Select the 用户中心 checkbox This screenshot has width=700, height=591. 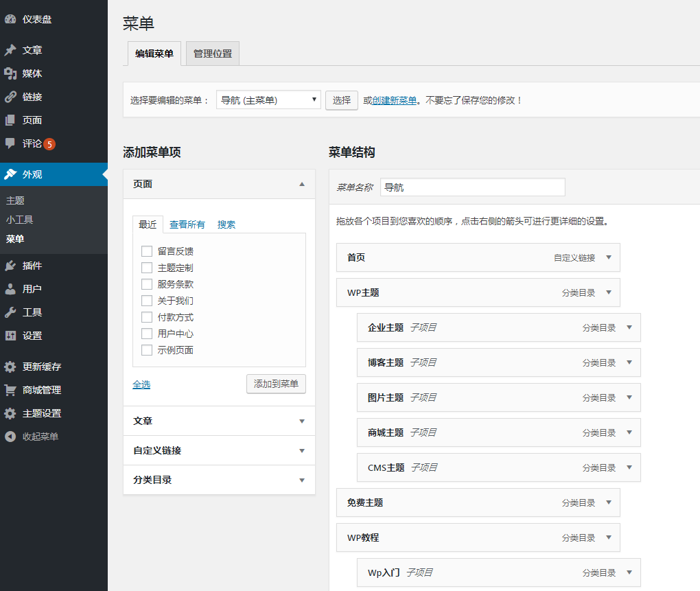coord(147,334)
